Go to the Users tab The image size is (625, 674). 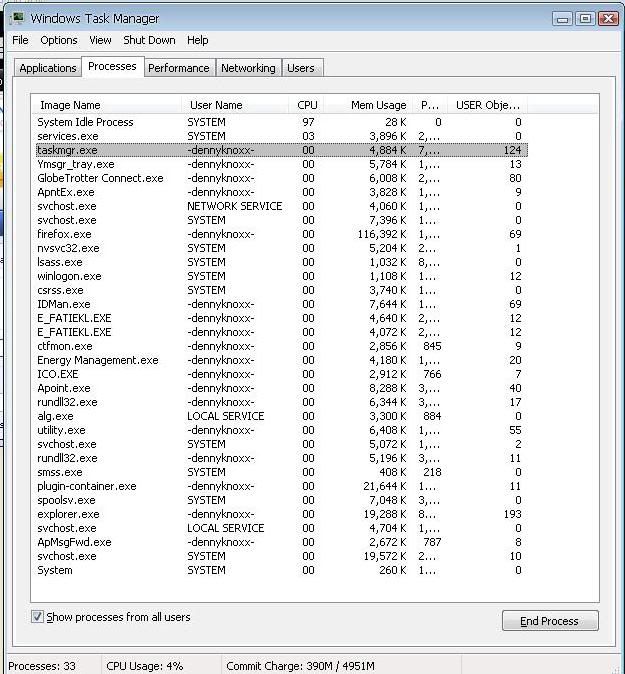pyautogui.click(x=301, y=68)
